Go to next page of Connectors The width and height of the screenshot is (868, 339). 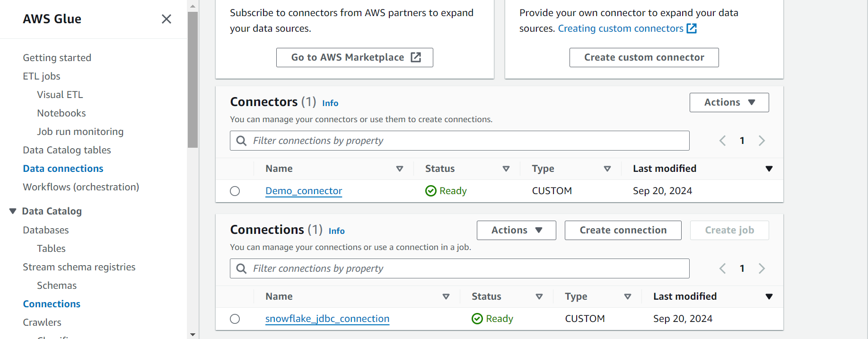[762, 141]
